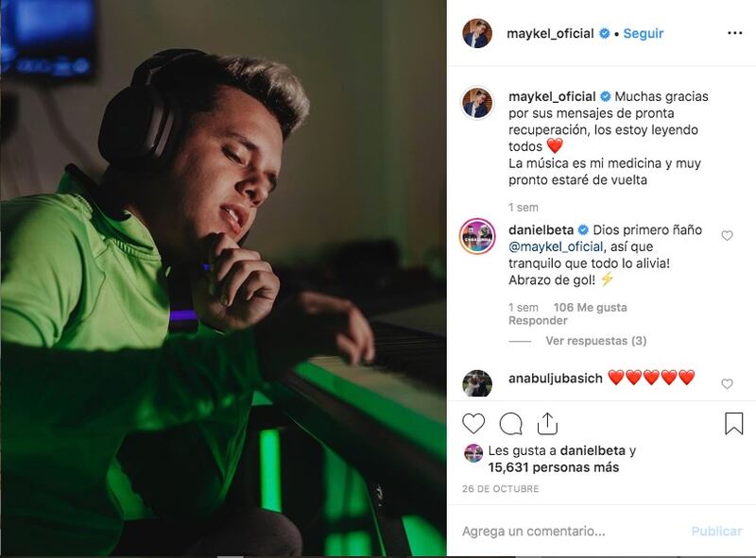The image size is (756, 558).
Task: Click the maykel_oficial username in header
Action: point(550,33)
